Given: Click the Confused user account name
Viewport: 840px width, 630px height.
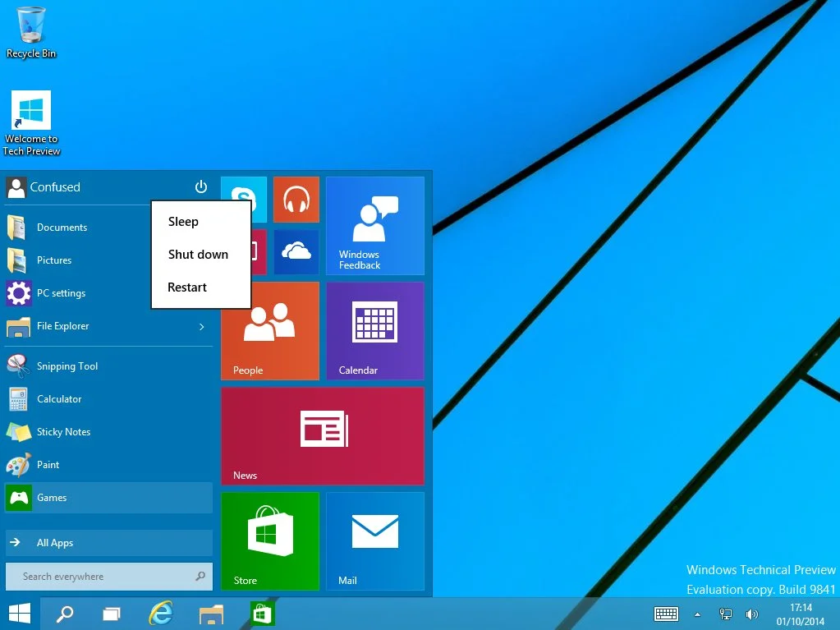Looking at the screenshot, I should (55, 187).
